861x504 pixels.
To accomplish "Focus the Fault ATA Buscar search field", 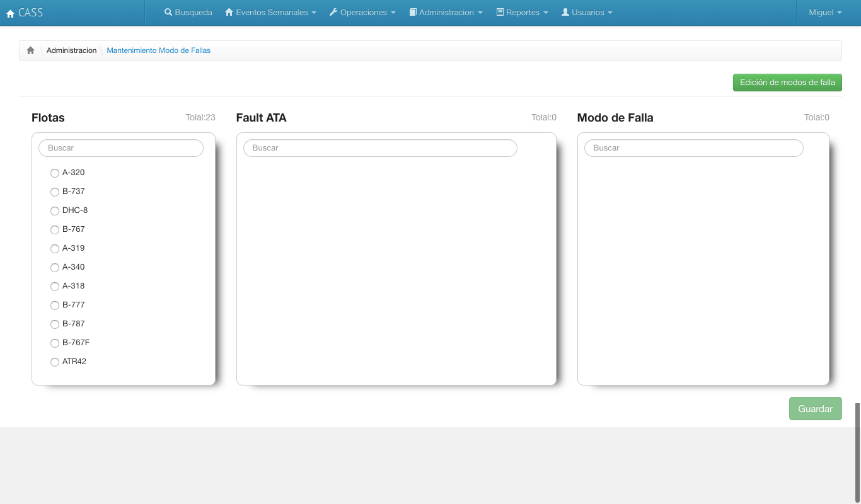I will tap(380, 148).
